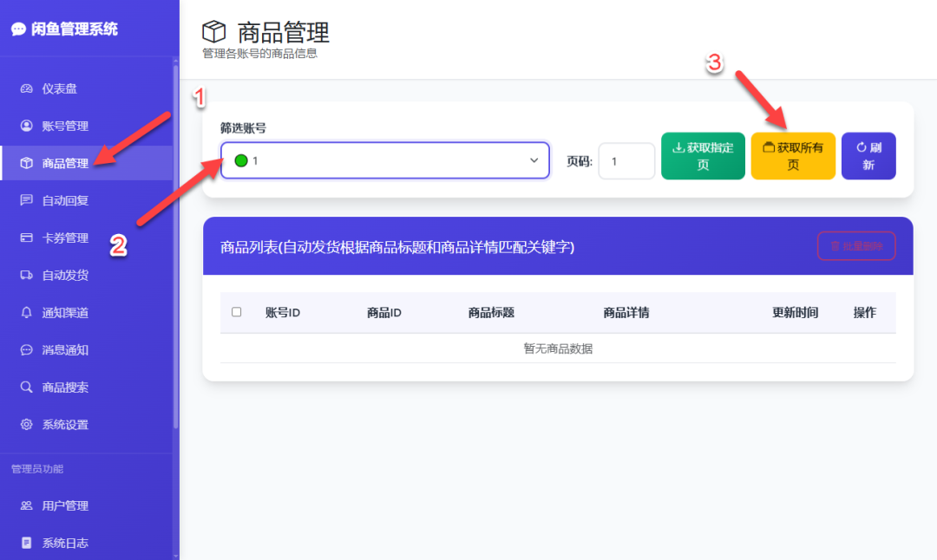Viewport: 937px width, 560px height.
Task: Click the 卡券管理 card icon
Action: (x=26, y=238)
